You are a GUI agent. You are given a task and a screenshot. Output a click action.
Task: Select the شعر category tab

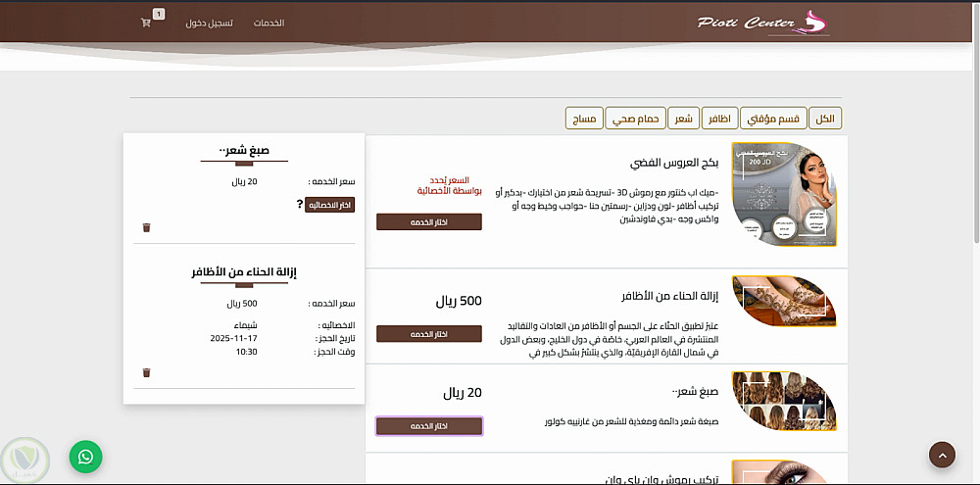pos(684,119)
